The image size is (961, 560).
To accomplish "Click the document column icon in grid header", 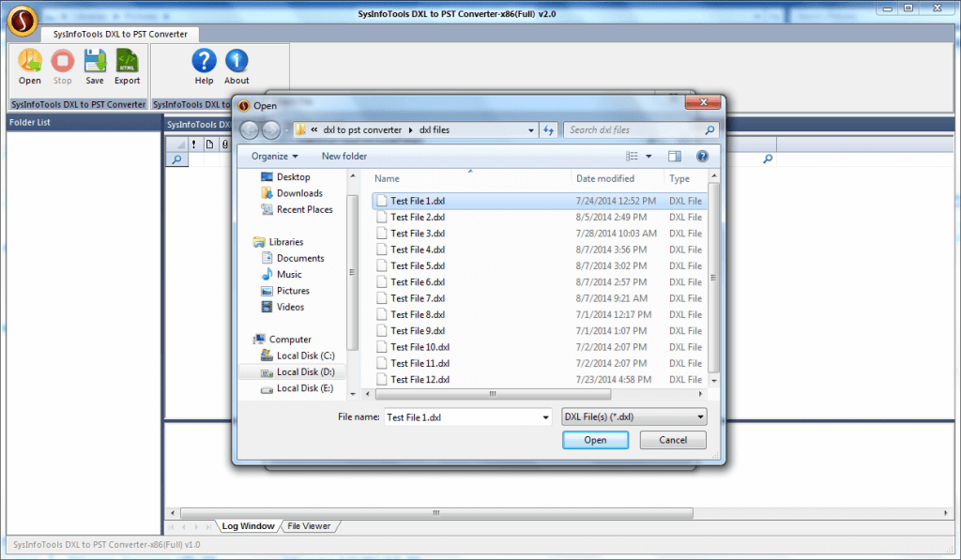I will click(x=209, y=144).
